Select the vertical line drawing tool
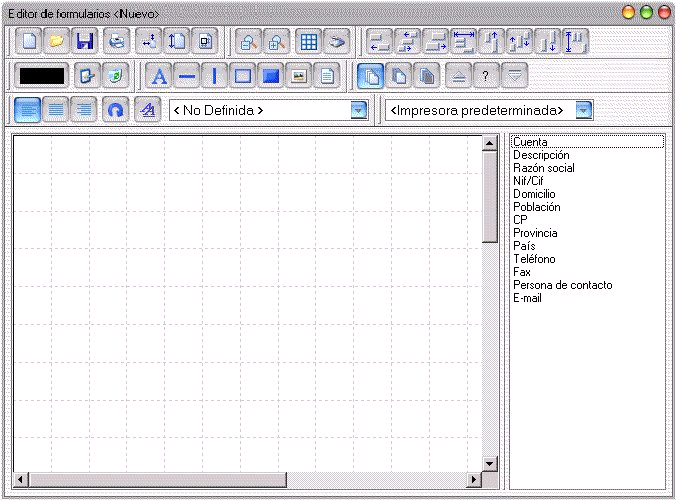 (215, 76)
